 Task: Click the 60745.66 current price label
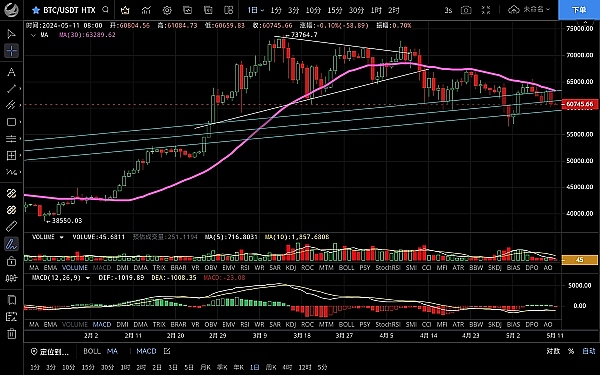580,104
